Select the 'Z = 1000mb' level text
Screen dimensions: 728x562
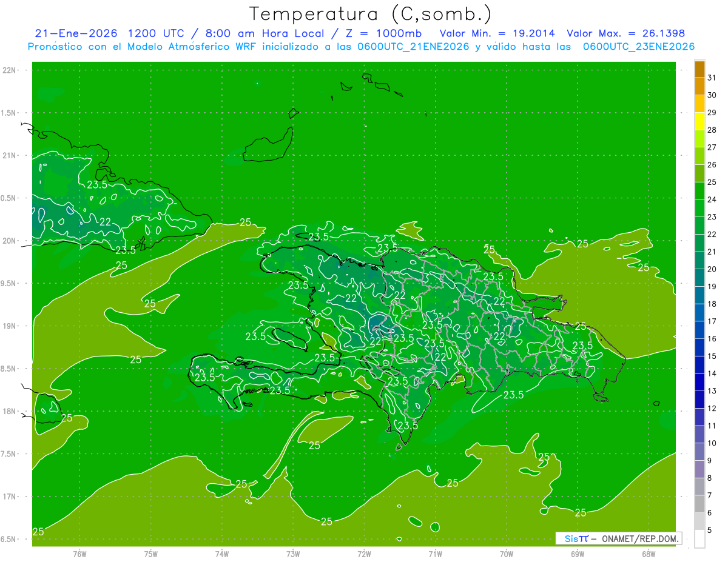[384, 33]
